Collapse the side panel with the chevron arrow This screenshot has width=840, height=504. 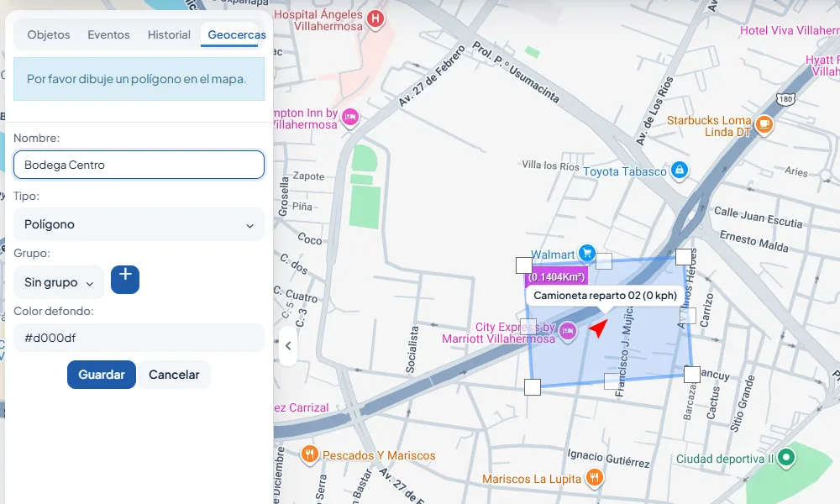point(288,346)
